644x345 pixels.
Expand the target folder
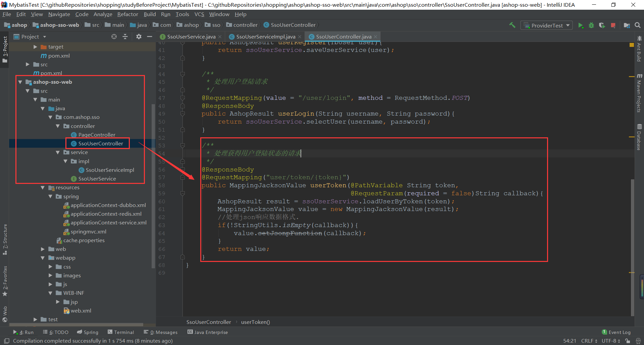(35, 47)
